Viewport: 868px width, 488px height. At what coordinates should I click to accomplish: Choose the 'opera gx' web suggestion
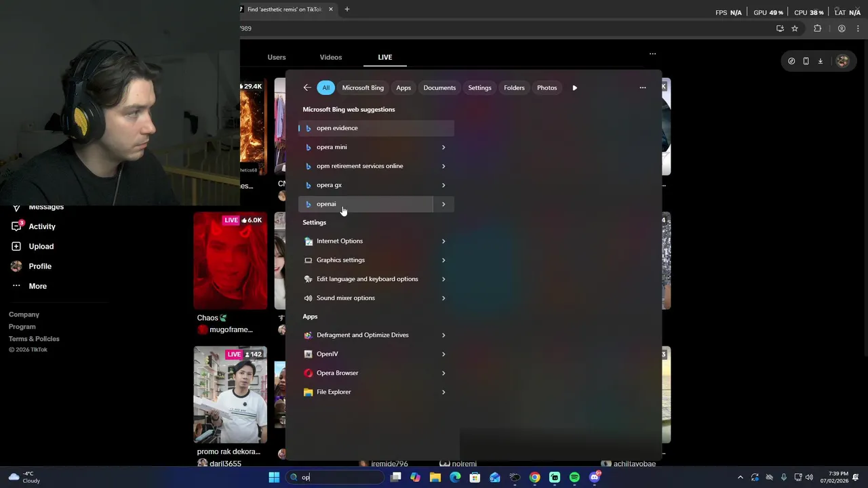click(x=366, y=185)
